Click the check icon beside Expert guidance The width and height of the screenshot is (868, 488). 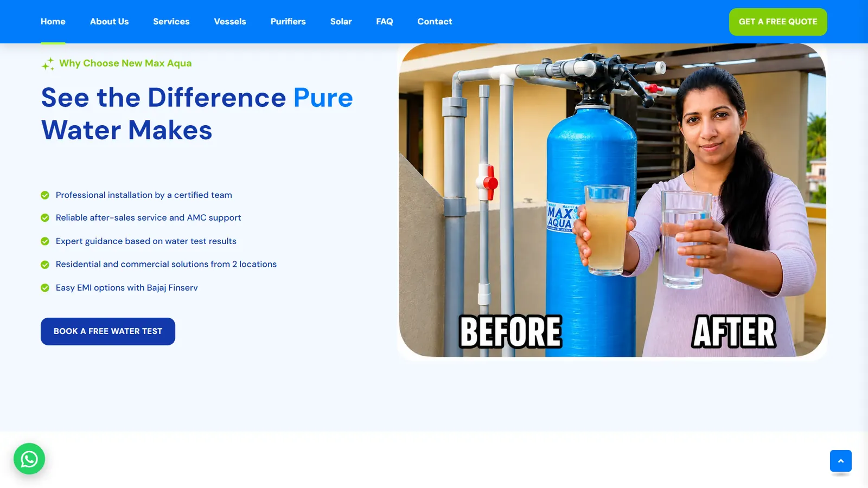pyautogui.click(x=45, y=241)
